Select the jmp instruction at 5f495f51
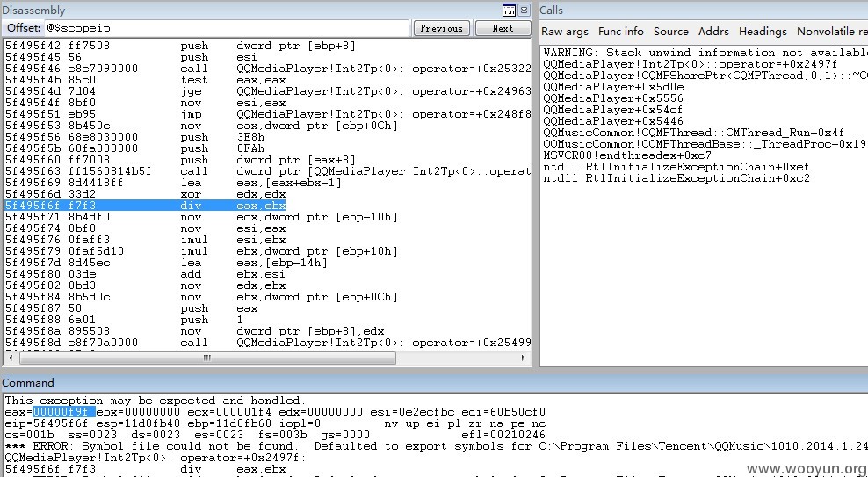 pyautogui.click(x=267, y=114)
